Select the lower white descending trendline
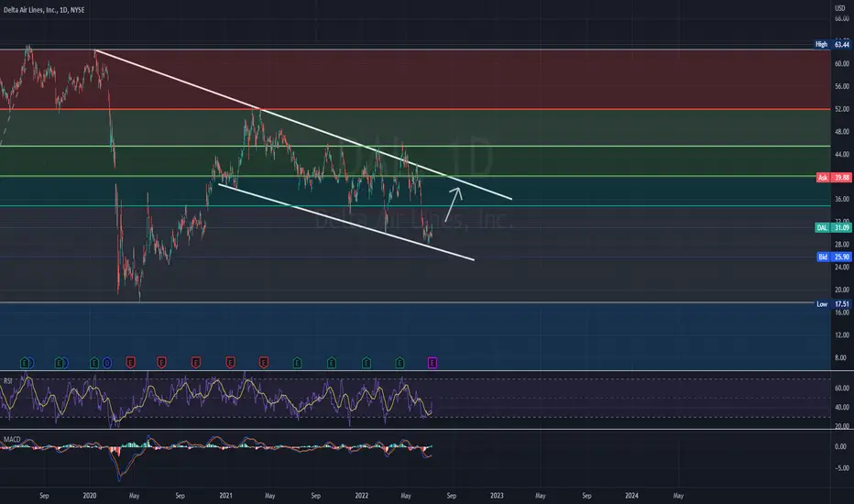This screenshot has width=854, height=504. click(x=346, y=223)
